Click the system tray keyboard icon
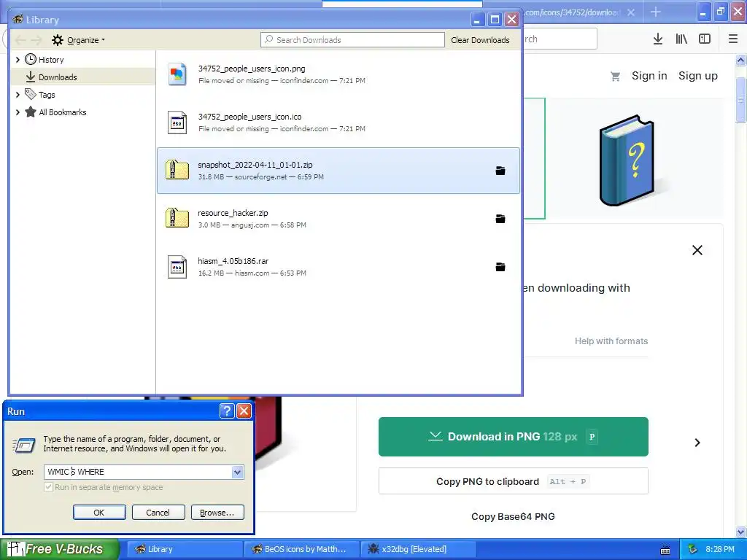Viewport: 747px width, 560px height. (x=665, y=550)
